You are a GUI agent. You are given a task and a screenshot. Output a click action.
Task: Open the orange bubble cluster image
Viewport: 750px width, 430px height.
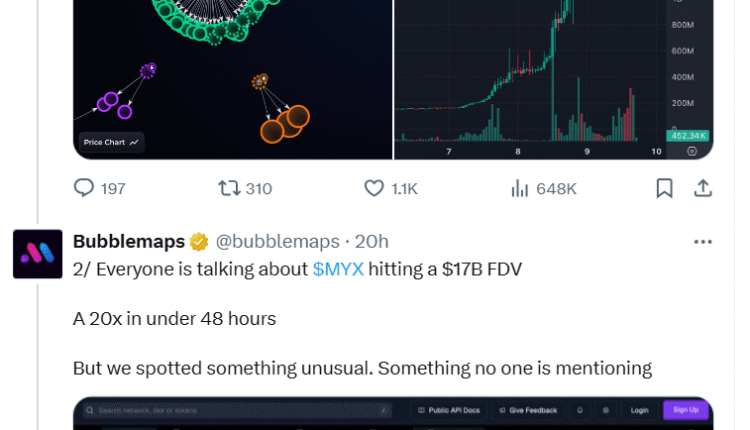[x=283, y=122]
